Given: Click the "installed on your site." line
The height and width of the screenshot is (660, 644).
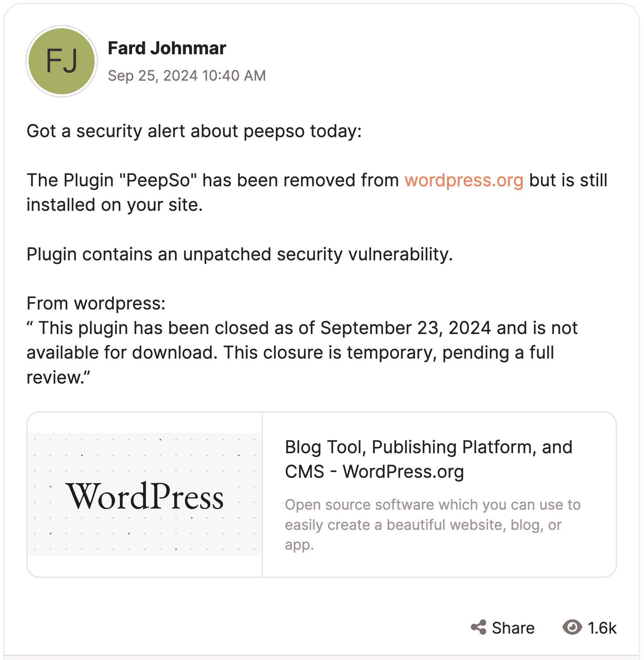Looking at the screenshot, I should 114,205.
